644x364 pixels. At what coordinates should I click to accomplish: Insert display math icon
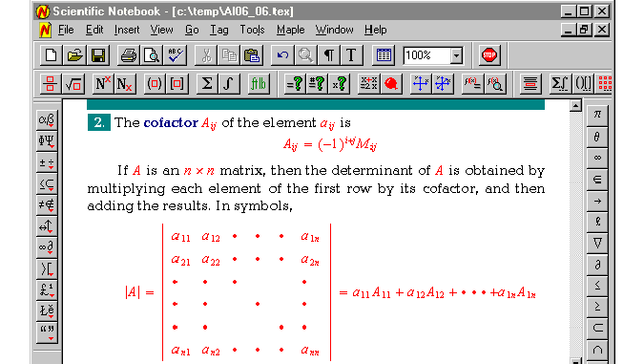[x=530, y=84]
